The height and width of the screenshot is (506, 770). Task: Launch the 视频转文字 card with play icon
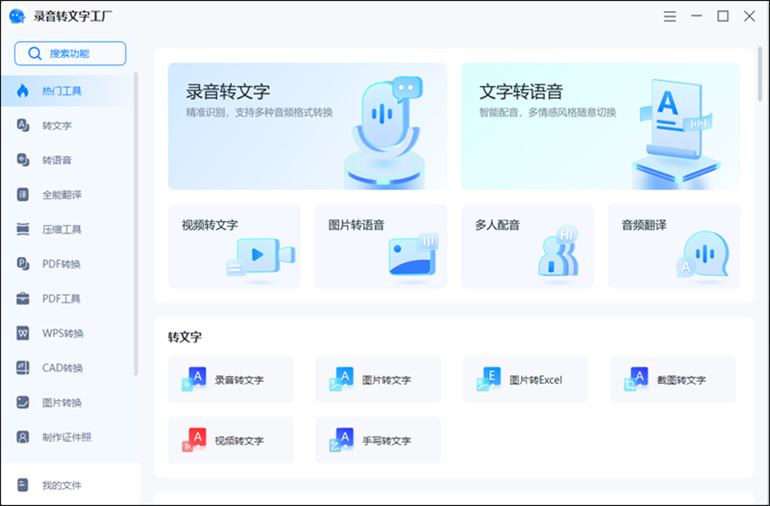click(x=234, y=246)
